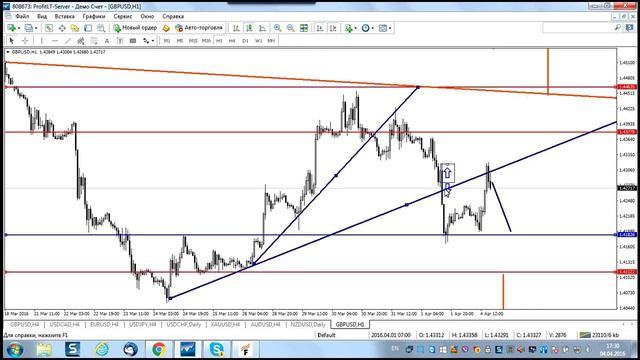Zoom in the chart with magnifier plus
The image size is (640, 360).
pyautogui.click(x=278, y=28)
